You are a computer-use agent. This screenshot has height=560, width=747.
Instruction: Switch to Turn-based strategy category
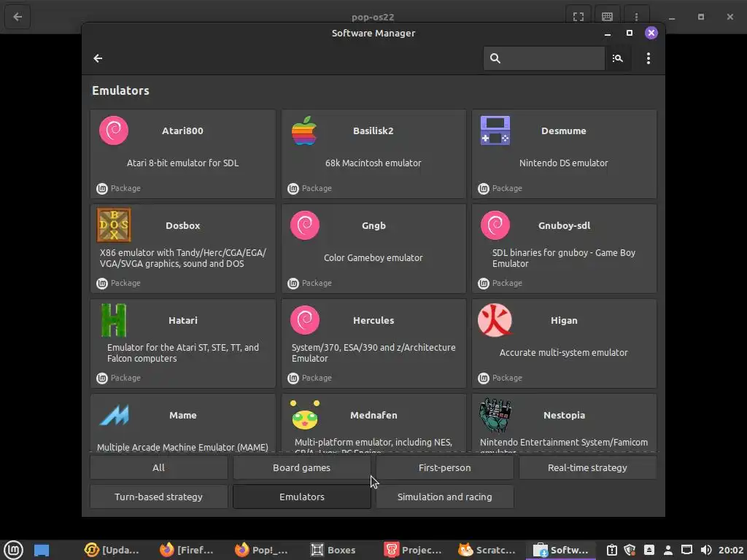158,497
